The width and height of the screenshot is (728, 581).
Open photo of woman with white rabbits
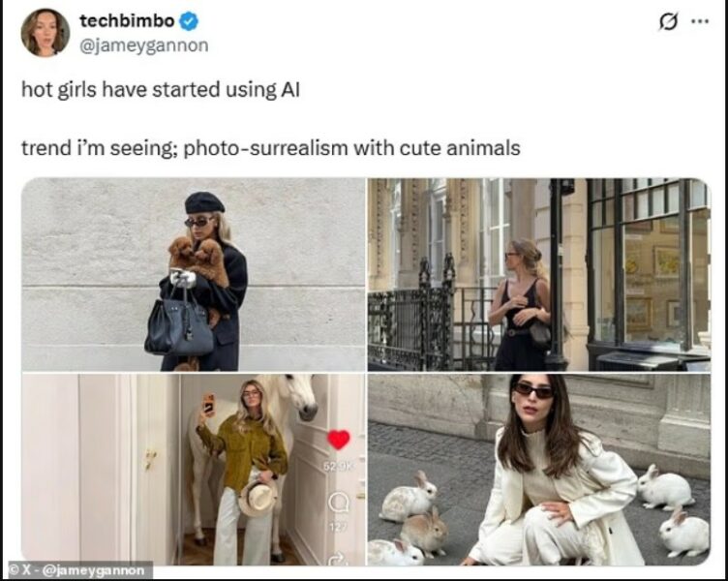tap(539, 469)
